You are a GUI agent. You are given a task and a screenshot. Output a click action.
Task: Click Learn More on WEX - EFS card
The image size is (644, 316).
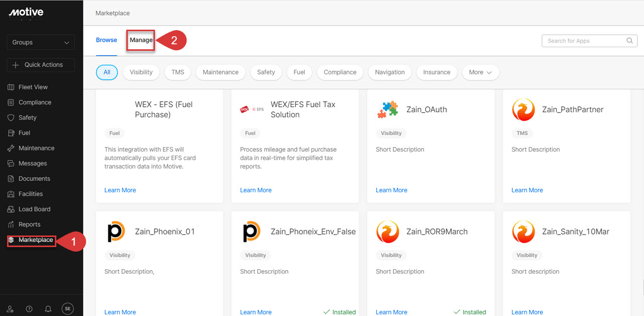coord(120,190)
